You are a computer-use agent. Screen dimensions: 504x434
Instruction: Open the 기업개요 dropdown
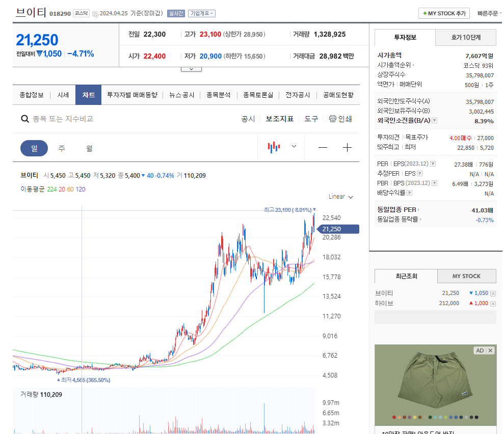[x=202, y=13]
